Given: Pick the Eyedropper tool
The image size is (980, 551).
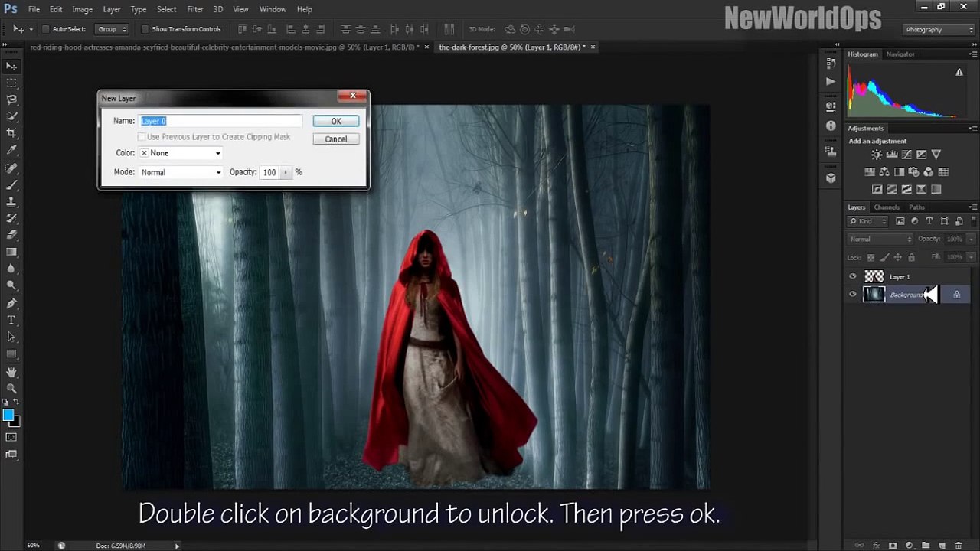Looking at the screenshot, I should point(11,150).
